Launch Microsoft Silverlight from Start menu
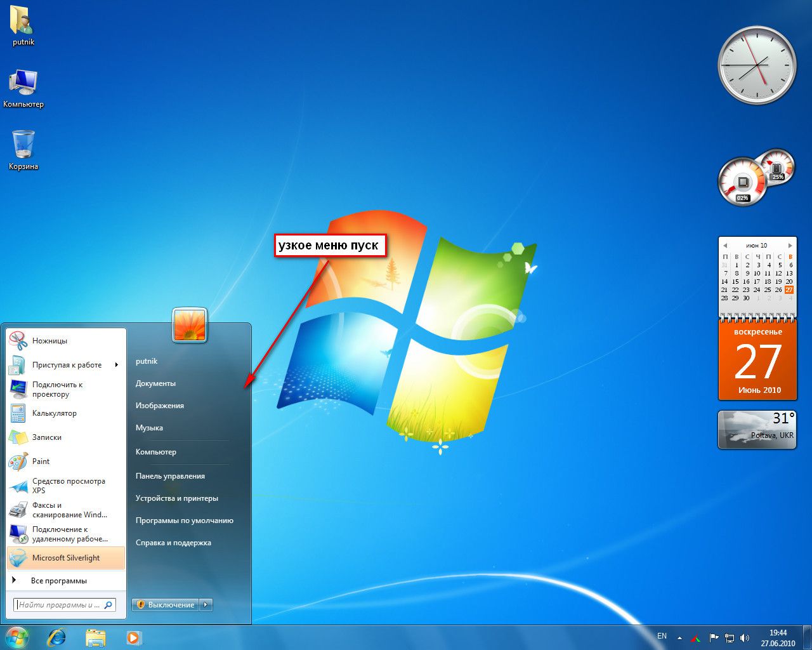The width and height of the screenshot is (812, 650). (x=66, y=558)
